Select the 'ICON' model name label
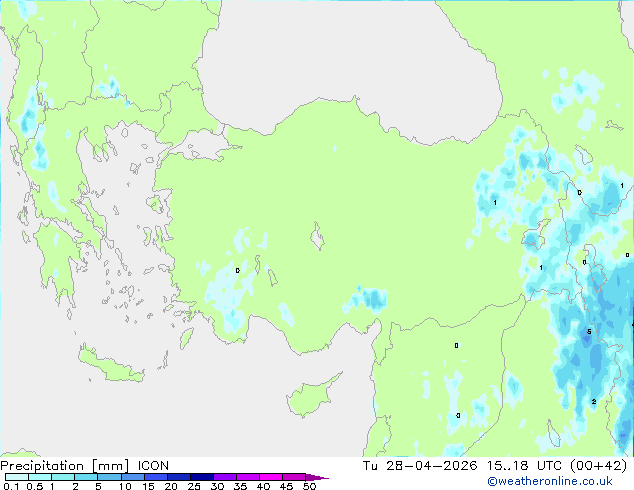The image size is (634, 490). [153, 466]
